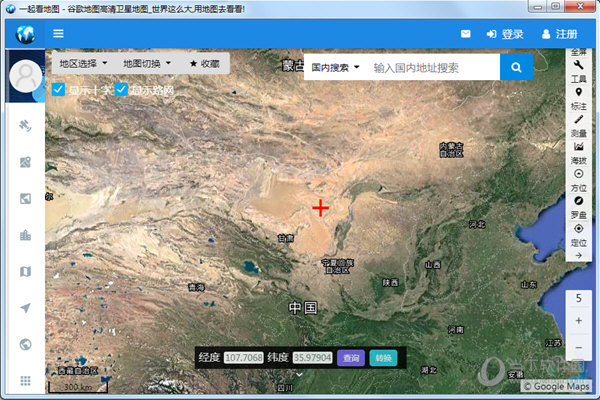Click the 注册 register link

tap(560, 34)
